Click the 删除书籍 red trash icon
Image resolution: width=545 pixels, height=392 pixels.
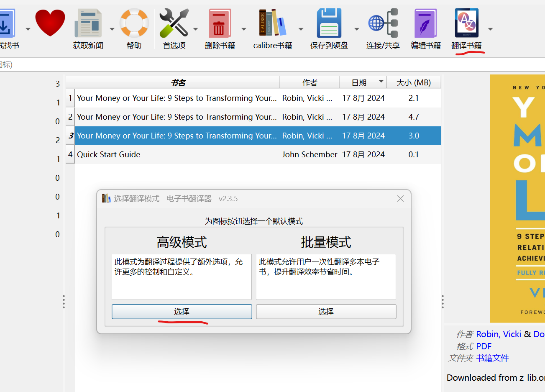tap(220, 24)
